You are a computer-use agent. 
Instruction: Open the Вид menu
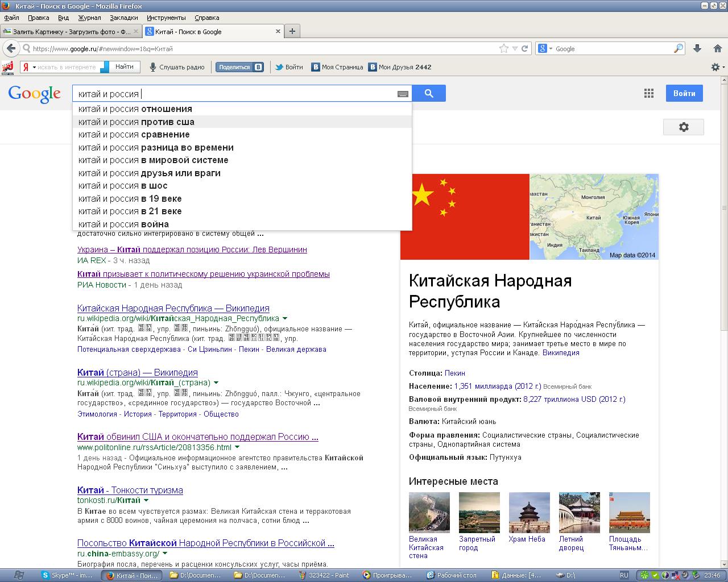pos(63,18)
